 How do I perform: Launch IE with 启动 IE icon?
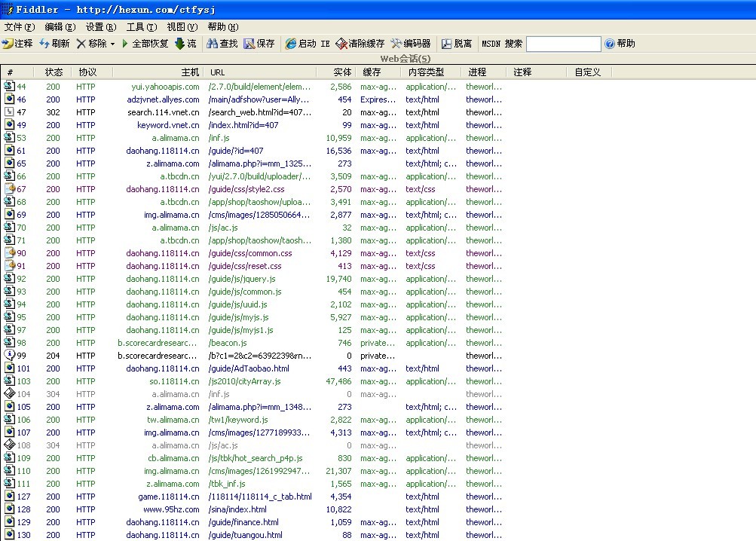point(291,44)
